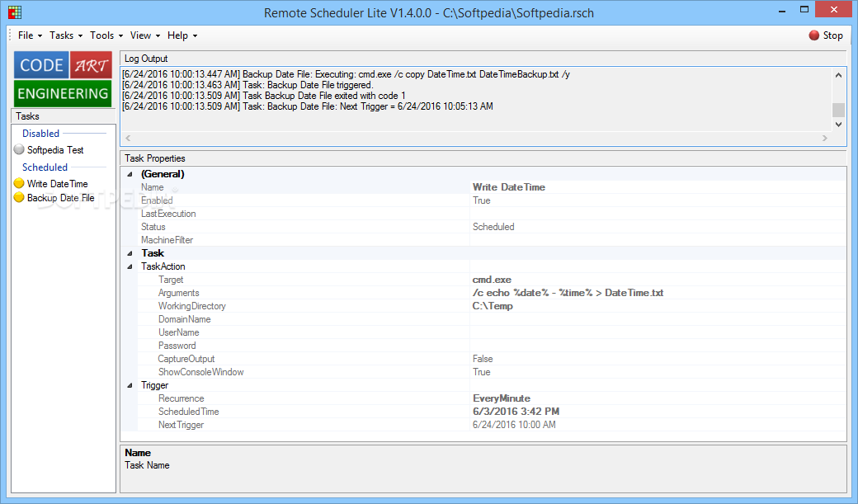The width and height of the screenshot is (858, 504).
Task: Click the log line 'Executing: cmd.exe /c copy'
Action: (346, 74)
